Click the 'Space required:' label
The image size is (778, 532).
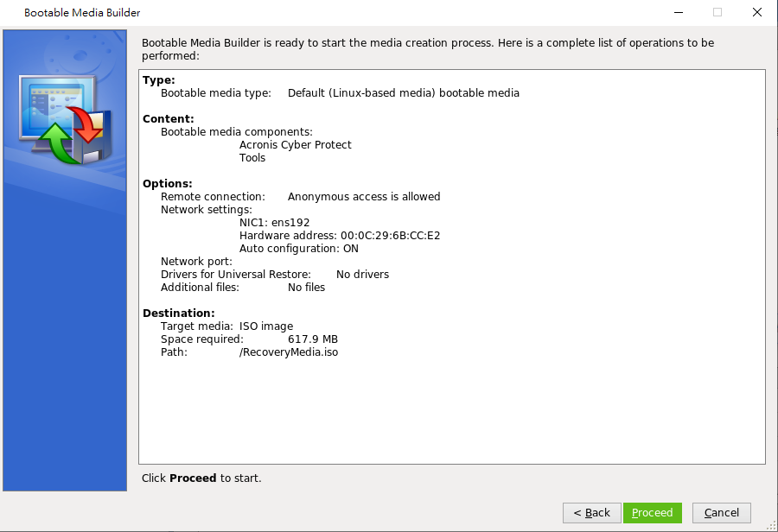pyautogui.click(x=202, y=339)
